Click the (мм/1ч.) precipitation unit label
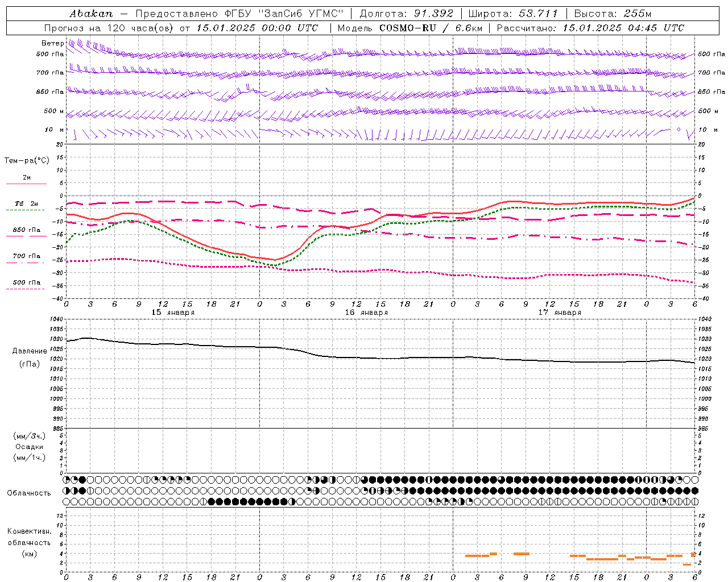This screenshot has width=728, height=582. pyautogui.click(x=30, y=458)
